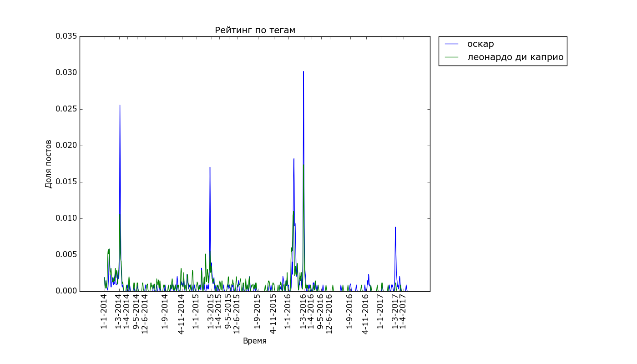637x364 pixels.
Task: Click the blue peak near 0.017 in March 2015
Action: 210,167
